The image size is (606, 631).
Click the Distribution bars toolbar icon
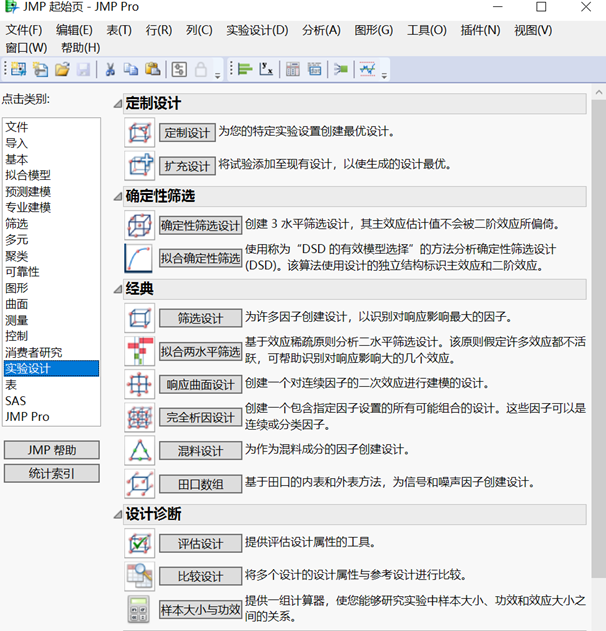click(245, 69)
